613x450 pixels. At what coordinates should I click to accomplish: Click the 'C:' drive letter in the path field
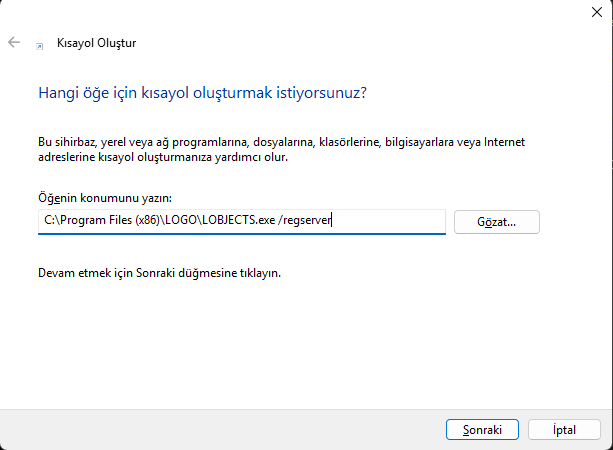(x=49, y=221)
